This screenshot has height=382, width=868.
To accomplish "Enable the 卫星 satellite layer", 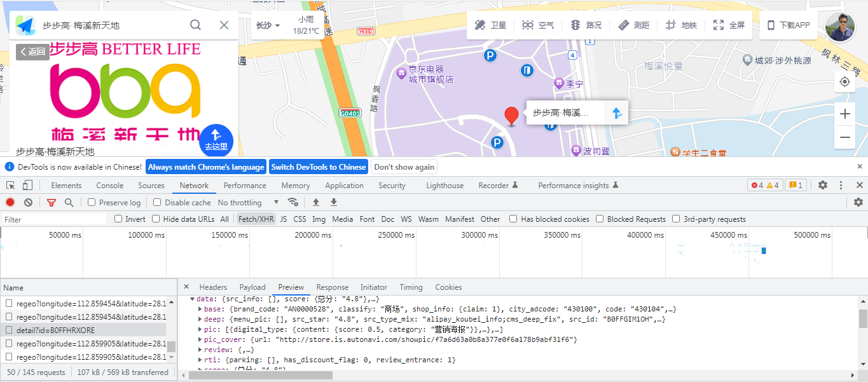I will pyautogui.click(x=490, y=25).
